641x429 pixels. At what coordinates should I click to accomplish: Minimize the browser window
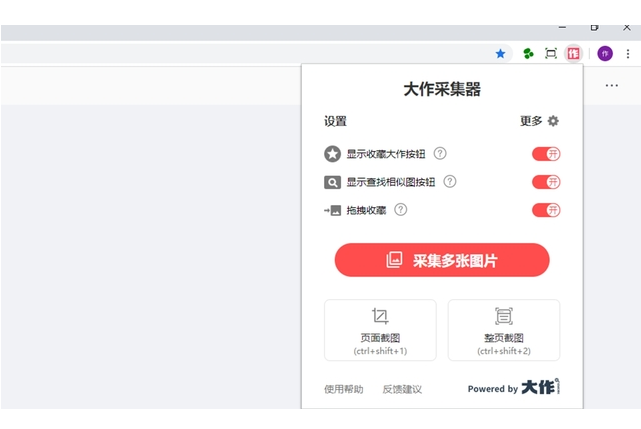click(562, 27)
